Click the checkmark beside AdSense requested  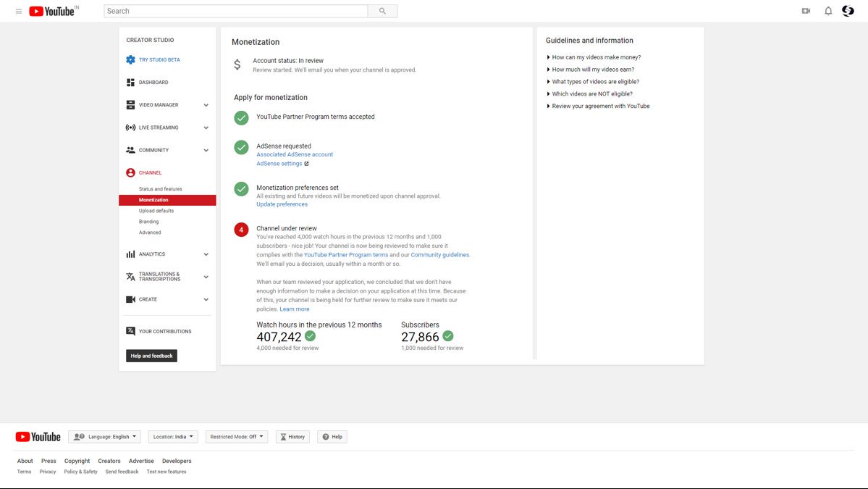point(241,147)
